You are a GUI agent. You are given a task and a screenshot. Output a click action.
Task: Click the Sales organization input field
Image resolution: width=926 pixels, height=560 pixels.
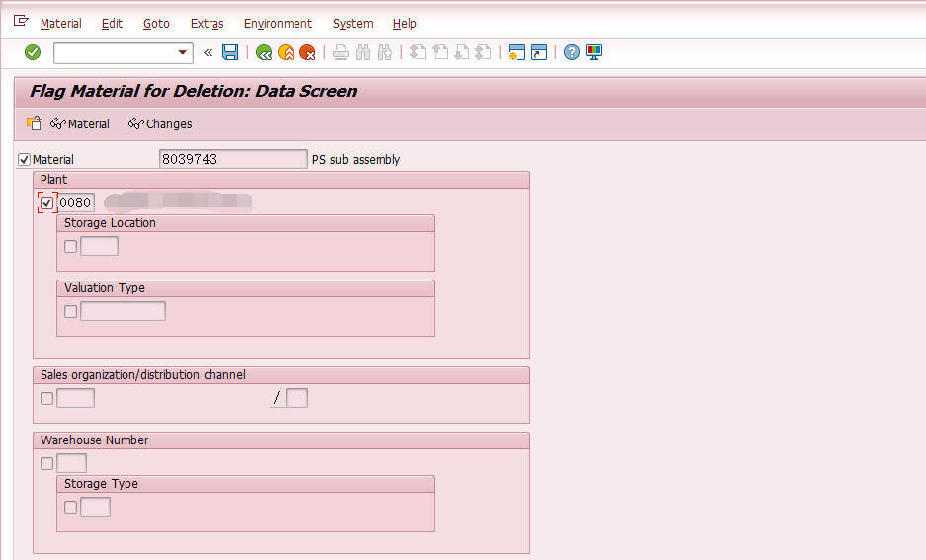(75, 398)
